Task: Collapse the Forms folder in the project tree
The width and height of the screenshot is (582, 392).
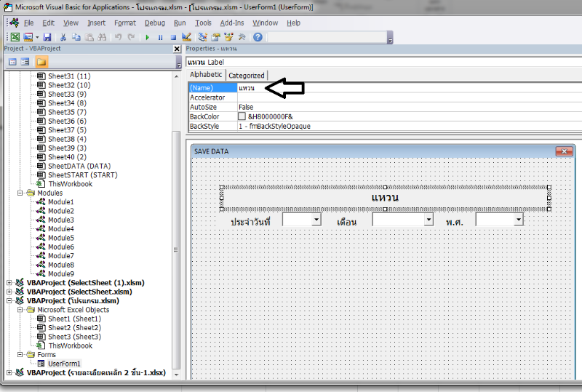Action: pos(20,354)
